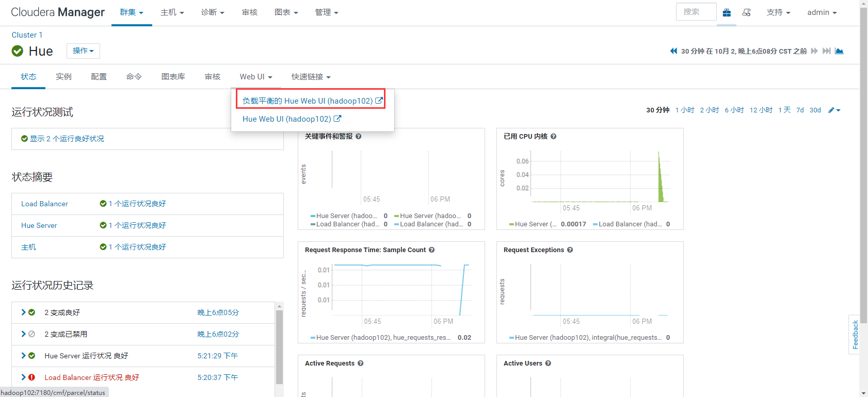Click the disabled status icon on the 2 变成已禁用 row

31,334
